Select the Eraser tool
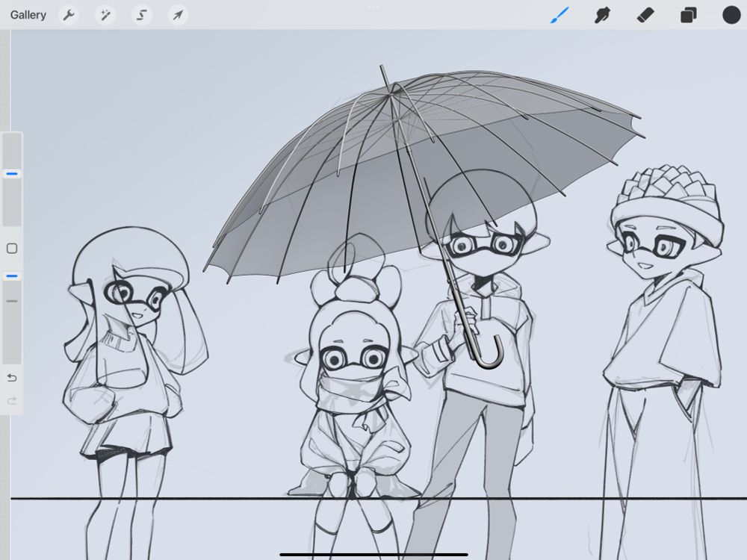The image size is (747, 560). (x=645, y=15)
